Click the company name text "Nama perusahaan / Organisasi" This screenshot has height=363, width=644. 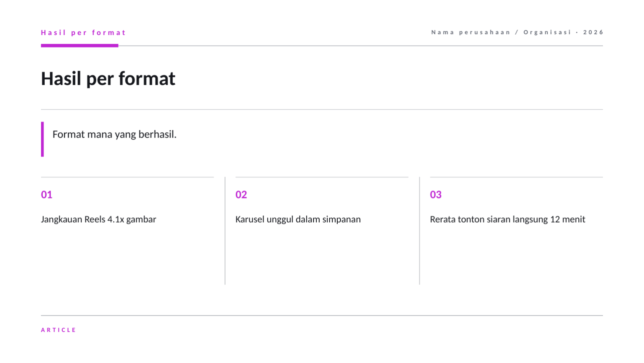pyautogui.click(x=501, y=32)
